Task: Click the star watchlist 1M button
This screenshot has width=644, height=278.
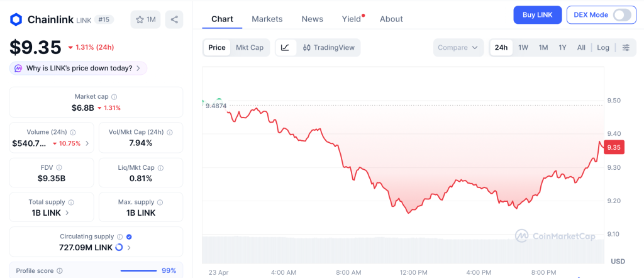Action: (145, 19)
